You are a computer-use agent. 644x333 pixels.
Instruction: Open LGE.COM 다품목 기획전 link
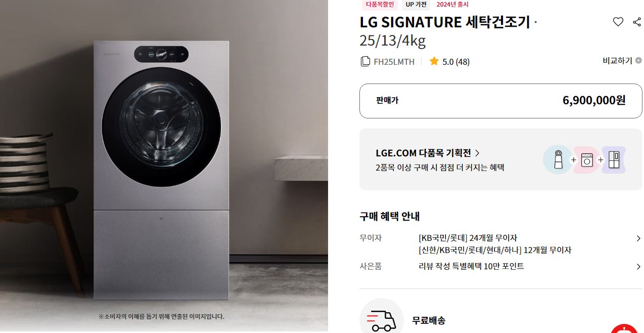[x=428, y=153]
